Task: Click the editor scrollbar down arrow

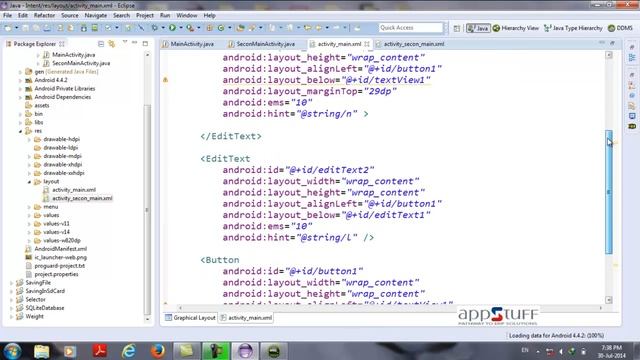Action: pyautogui.click(x=609, y=300)
